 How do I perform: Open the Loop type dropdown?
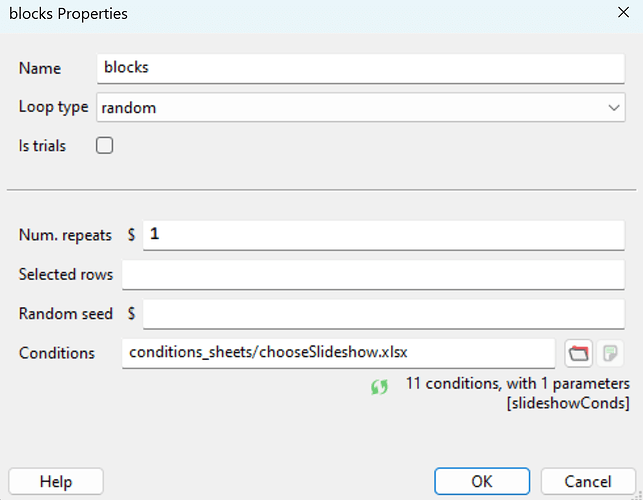click(x=360, y=107)
